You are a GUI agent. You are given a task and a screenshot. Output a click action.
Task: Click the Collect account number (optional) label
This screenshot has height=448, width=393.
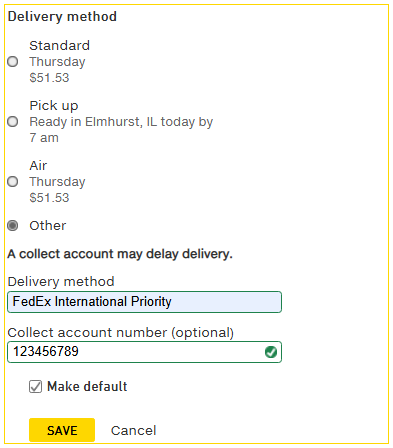(121, 333)
